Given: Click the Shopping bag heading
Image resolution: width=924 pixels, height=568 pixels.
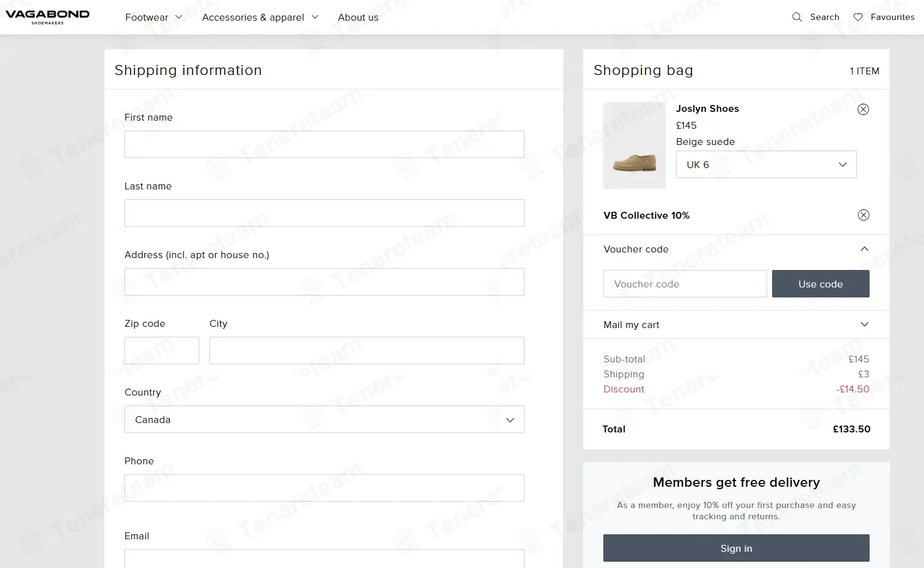Looking at the screenshot, I should pos(643,70).
